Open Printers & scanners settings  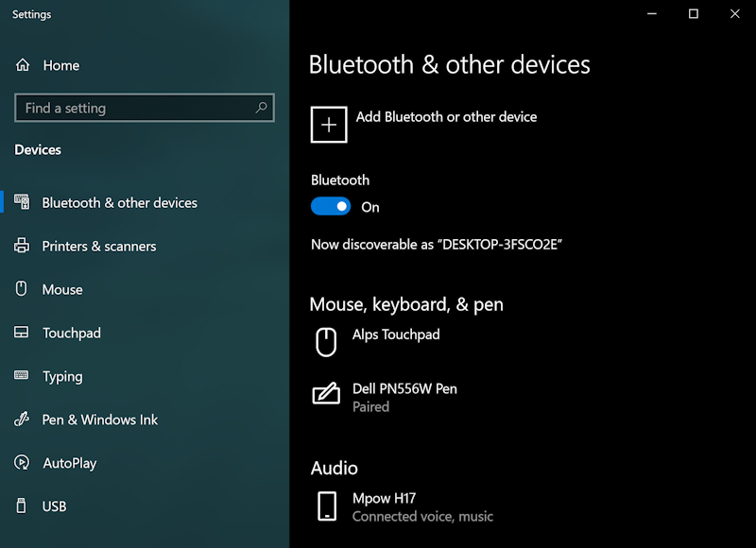[x=99, y=246]
